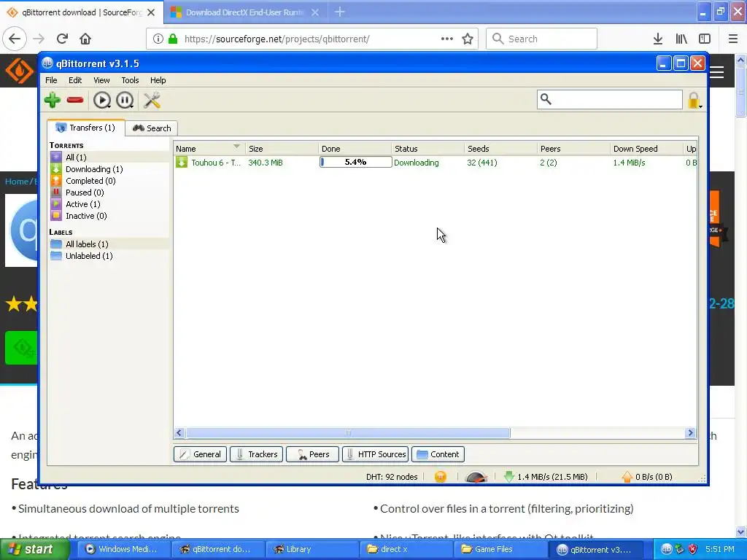Screen dimensions: 747x560
Task: Click the HTTP Sources button
Action: (376, 454)
